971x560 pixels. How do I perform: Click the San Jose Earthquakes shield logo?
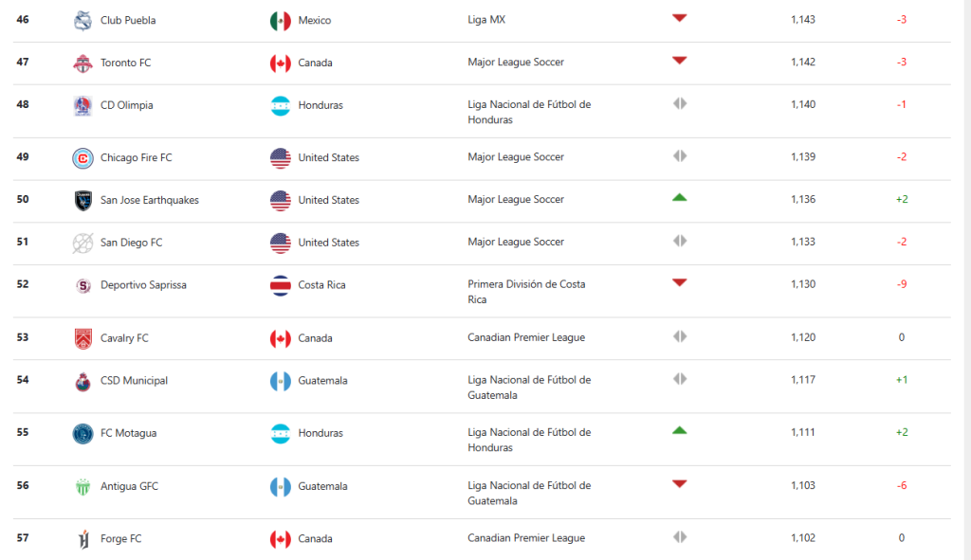(83, 201)
